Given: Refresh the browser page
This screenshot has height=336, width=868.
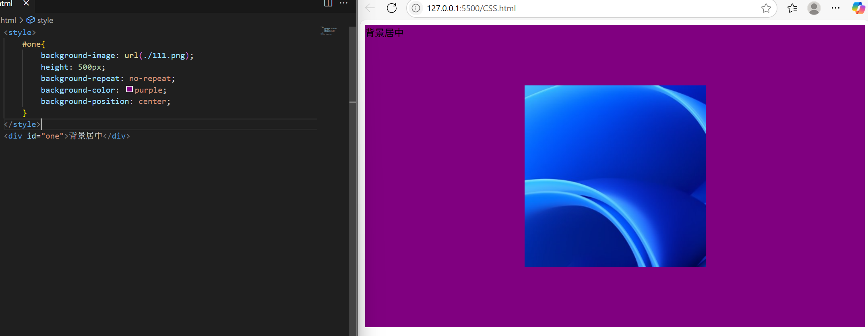Looking at the screenshot, I should [x=392, y=8].
